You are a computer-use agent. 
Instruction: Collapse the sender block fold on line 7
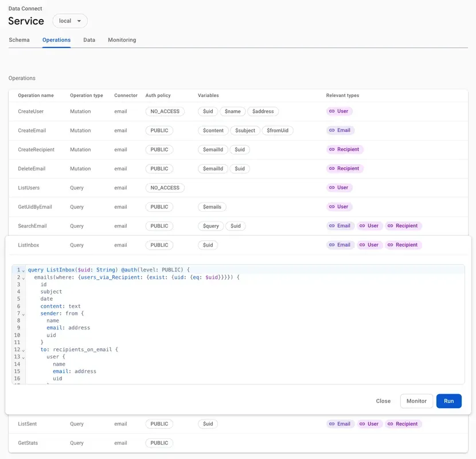point(24,314)
